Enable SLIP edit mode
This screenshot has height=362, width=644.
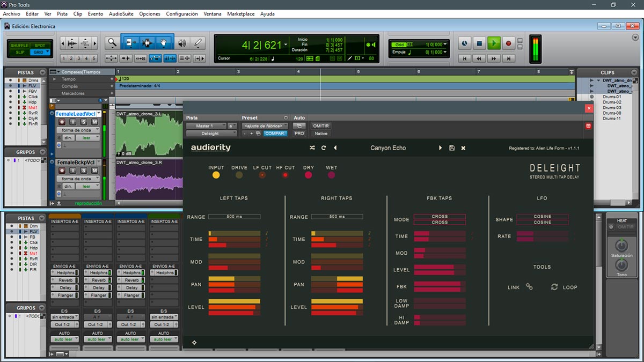[20, 52]
